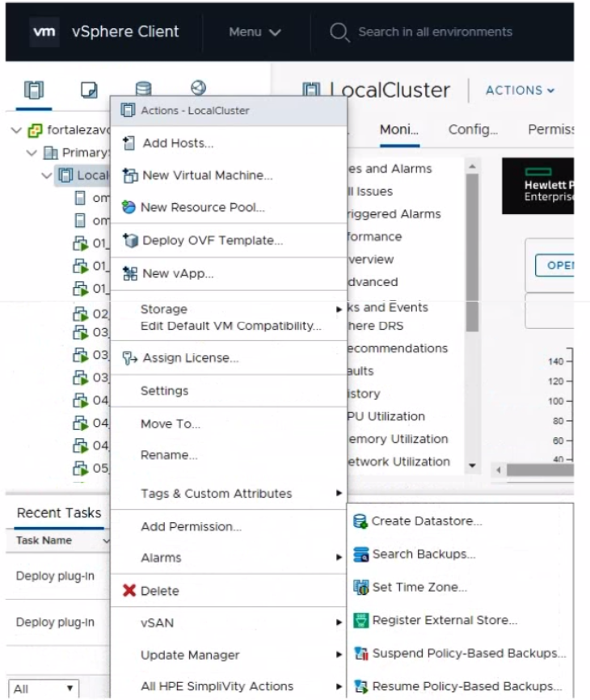This screenshot has width=590, height=700.
Task: Click the vm logo in the header
Action: (44, 32)
